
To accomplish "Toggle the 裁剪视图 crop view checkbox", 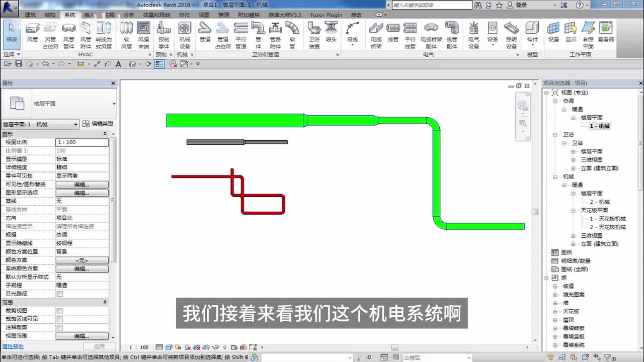I will 60,311.
